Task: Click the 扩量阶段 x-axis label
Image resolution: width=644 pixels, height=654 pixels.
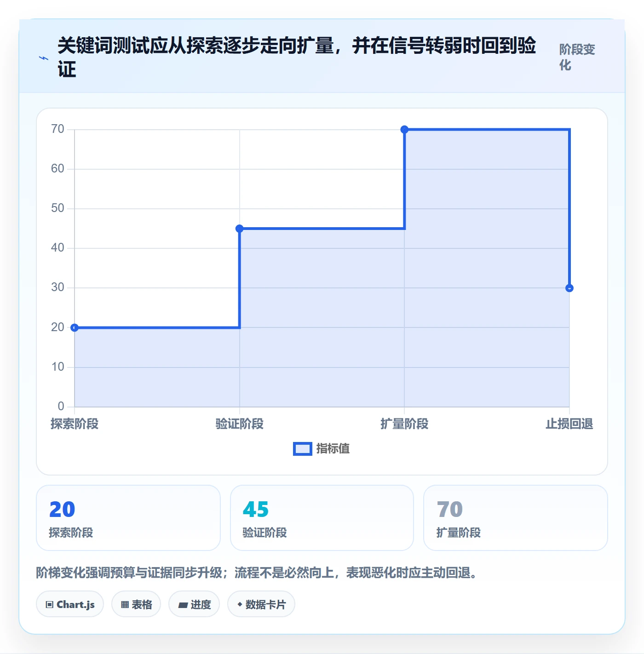Action: [404, 424]
